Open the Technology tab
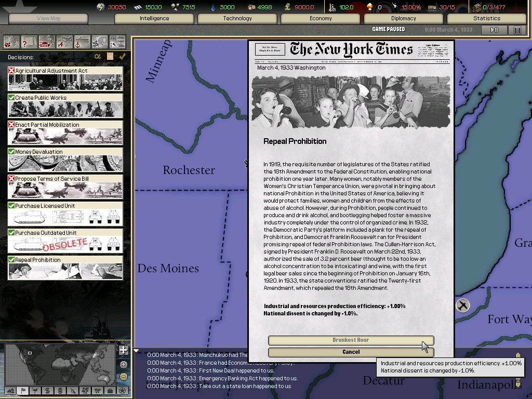This screenshot has width=532, height=399. pyautogui.click(x=237, y=18)
